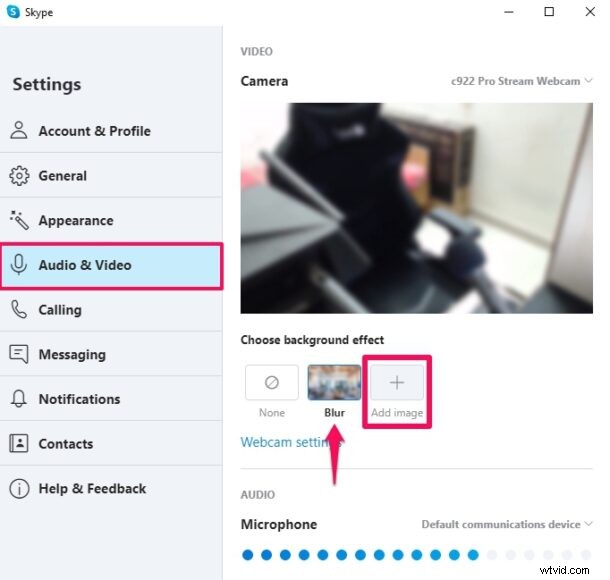Open Contacts settings section
Screen dimensions: 610x580
pos(111,443)
